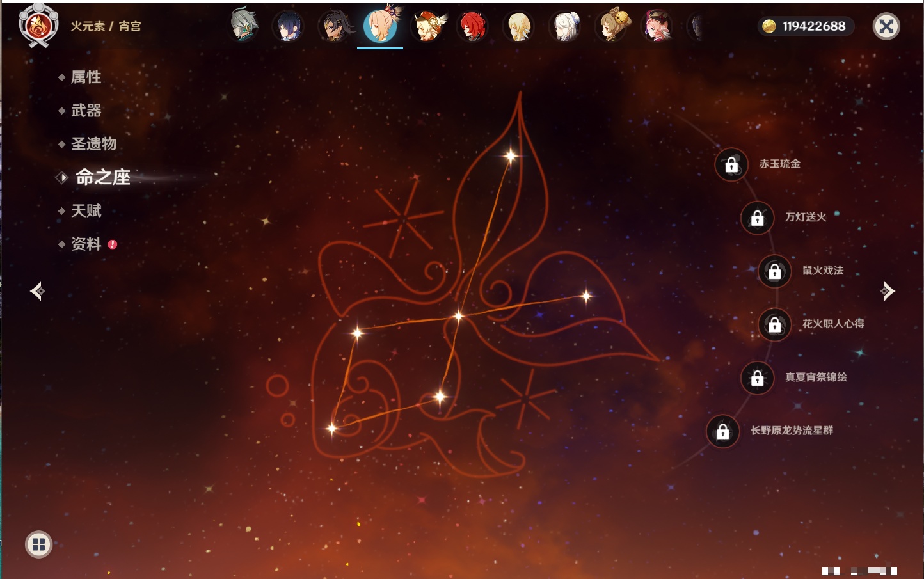Select the red-haired Diluc avatar
This screenshot has width=924, height=579.
point(473,27)
